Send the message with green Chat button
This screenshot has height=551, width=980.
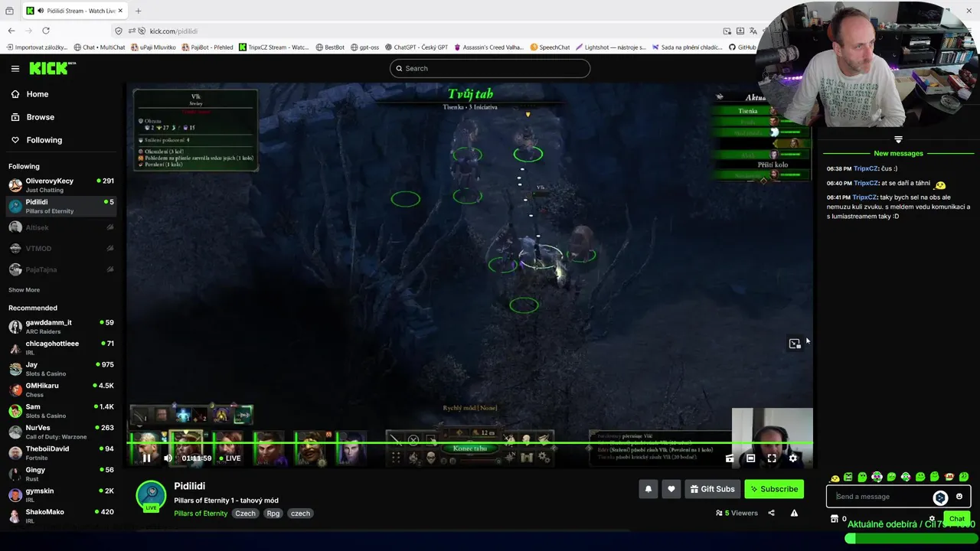(957, 519)
